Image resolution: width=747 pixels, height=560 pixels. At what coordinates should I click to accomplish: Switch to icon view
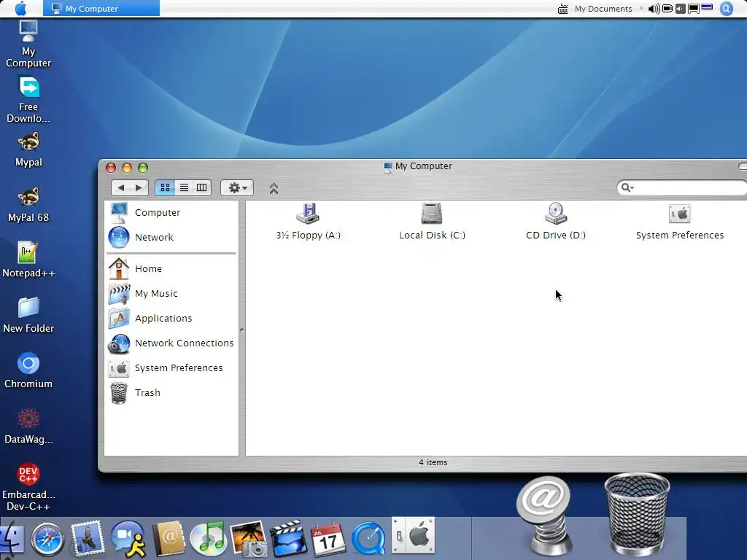point(165,187)
